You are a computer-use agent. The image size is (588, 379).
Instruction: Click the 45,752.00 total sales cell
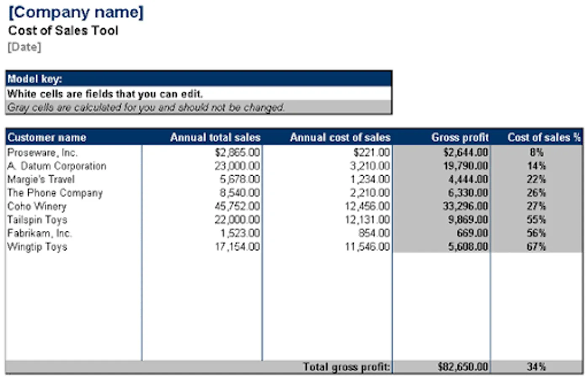click(x=202, y=206)
